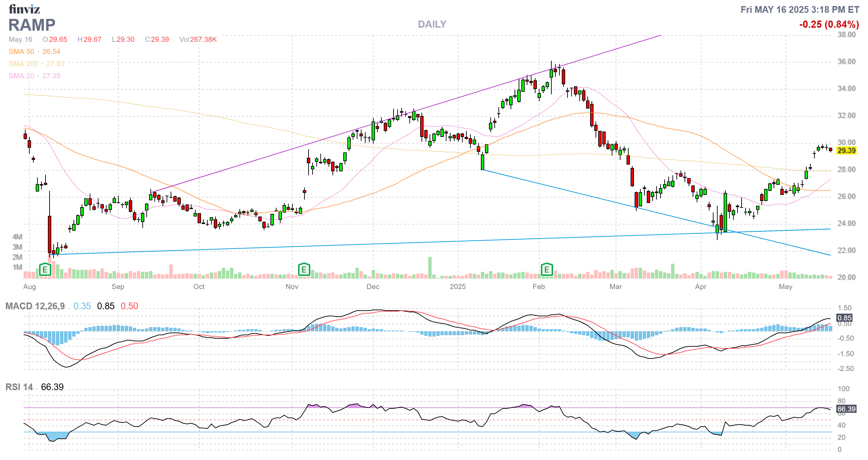This screenshot has height=460, width=868.
Task: Click the SMA 200 legend label
Action: 23,64
